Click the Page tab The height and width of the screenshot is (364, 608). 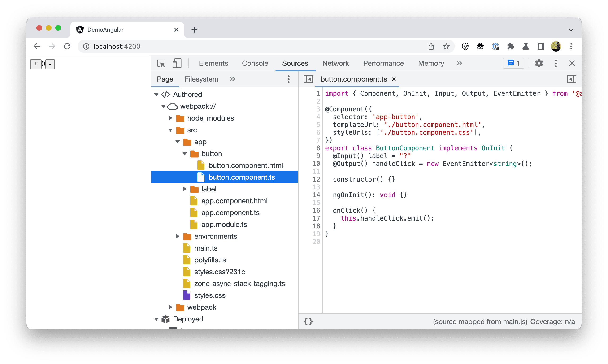coord(165,79)
